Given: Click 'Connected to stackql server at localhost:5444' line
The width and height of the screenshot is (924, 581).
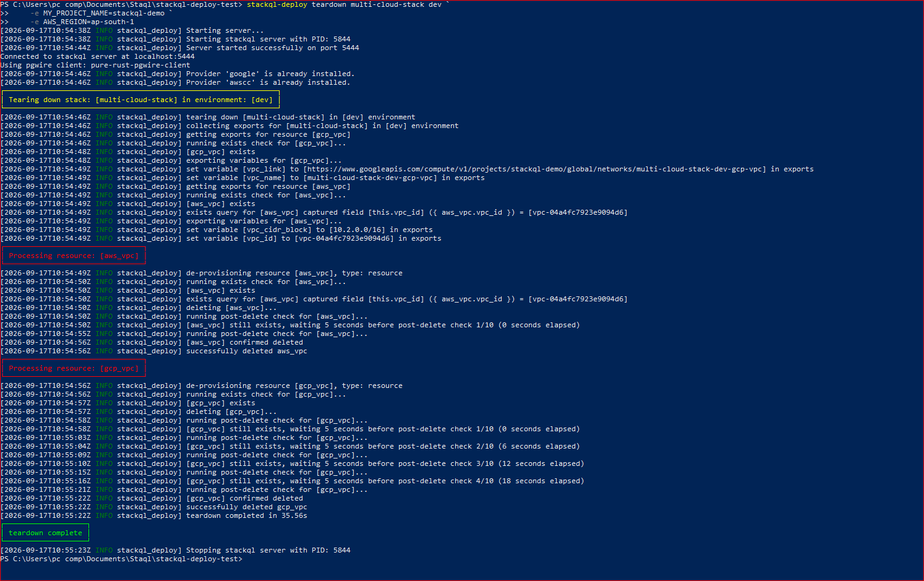Looking at the screenshot, I should coord(97,56).
